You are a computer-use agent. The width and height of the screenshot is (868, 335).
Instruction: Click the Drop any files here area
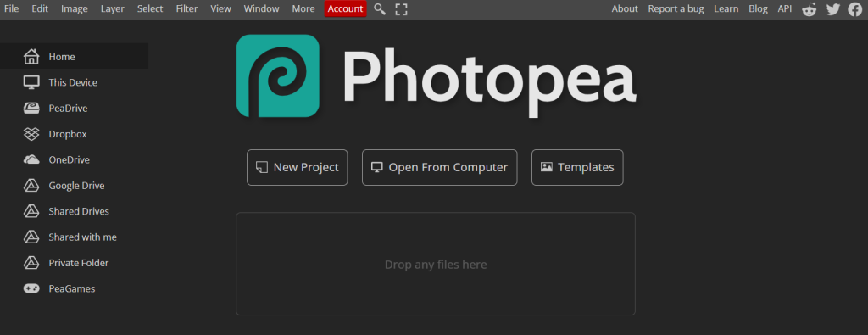436,264
